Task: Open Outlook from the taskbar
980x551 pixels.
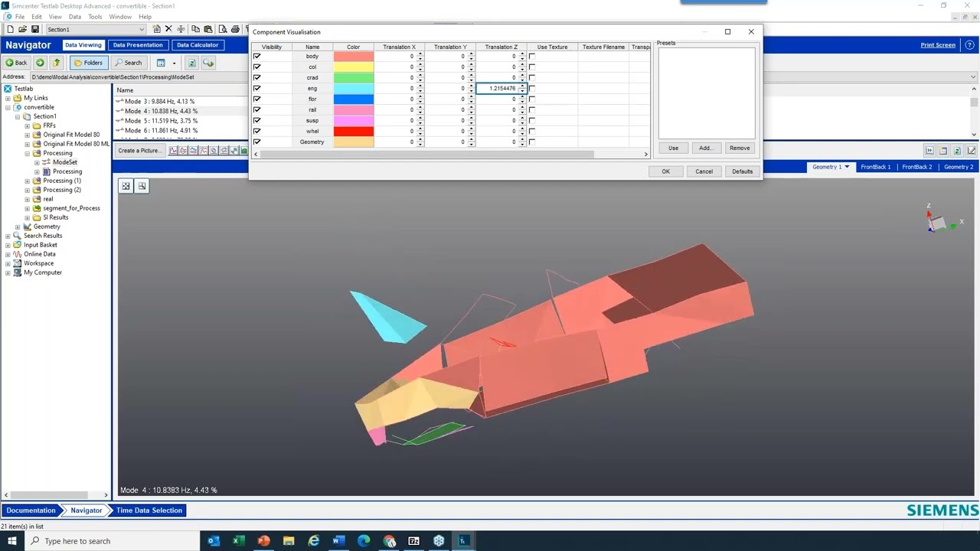Action: click(x=214, y=541)
